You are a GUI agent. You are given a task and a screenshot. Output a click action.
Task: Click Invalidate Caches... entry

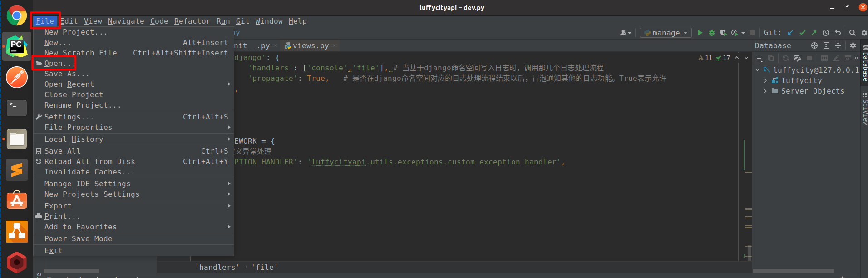pos(133,172)
